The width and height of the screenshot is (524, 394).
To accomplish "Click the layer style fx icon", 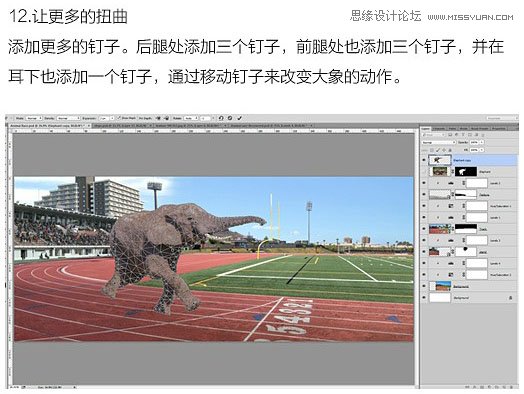I will [x=475, y=387].
